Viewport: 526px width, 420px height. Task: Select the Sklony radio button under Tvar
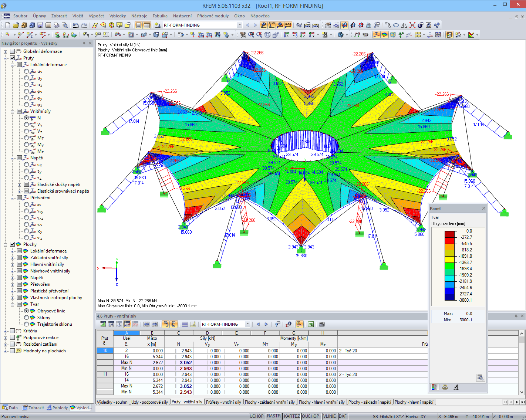coord(27,317)
